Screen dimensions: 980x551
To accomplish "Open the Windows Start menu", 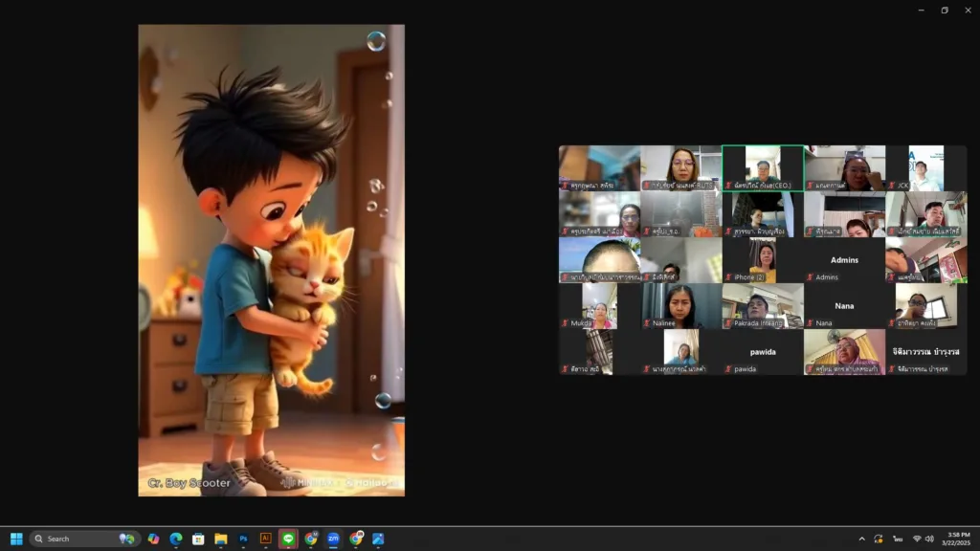I will [x=16, y=539].
